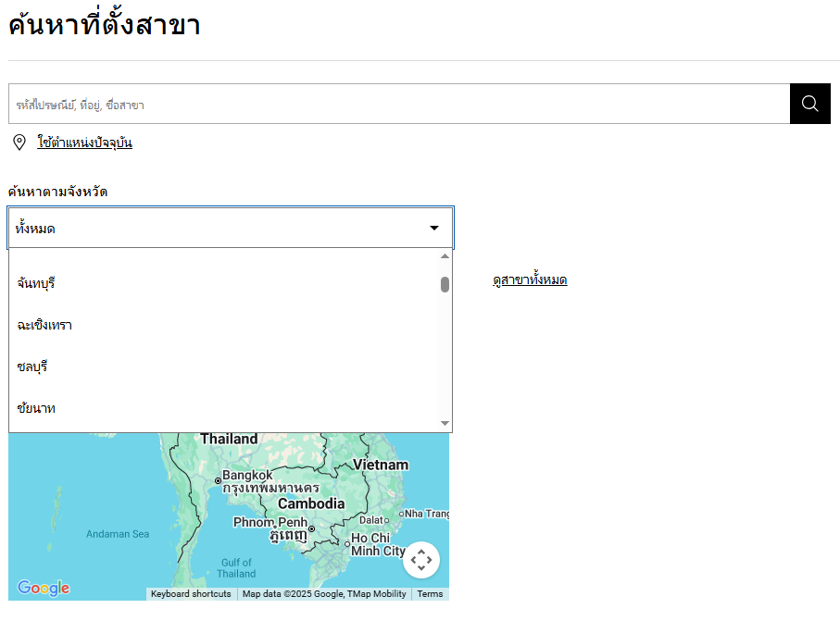The height and width of the screenshot is (621, 840).
Task: Click the Bangkok city marker on the map
Action: tap(218, 480)
